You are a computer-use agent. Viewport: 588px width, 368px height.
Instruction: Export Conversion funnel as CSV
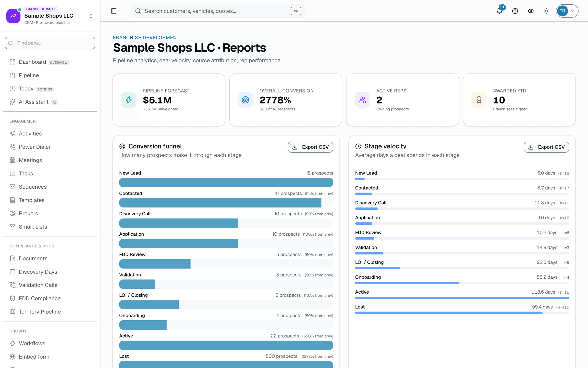[310, 147]
